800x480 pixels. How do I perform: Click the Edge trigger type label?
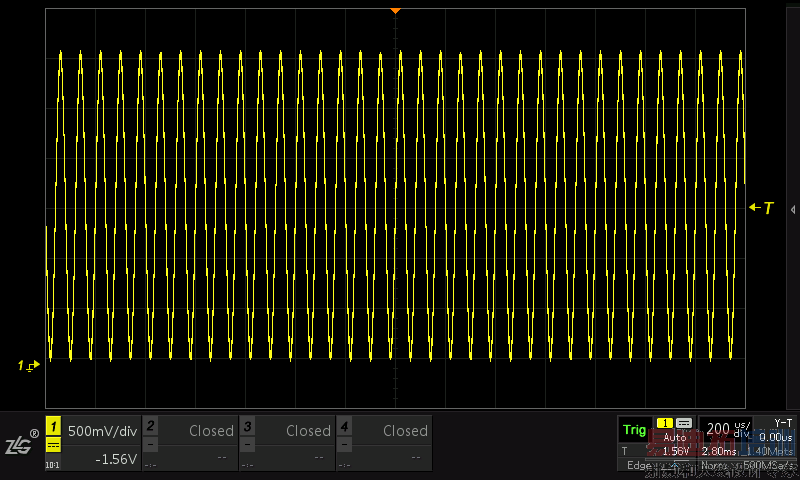click(x=639, y=465)
